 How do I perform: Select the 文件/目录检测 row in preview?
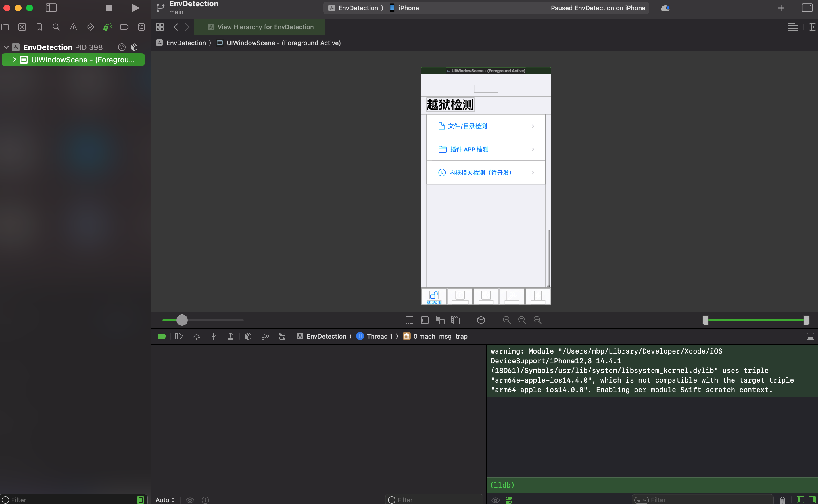(486, 126)
